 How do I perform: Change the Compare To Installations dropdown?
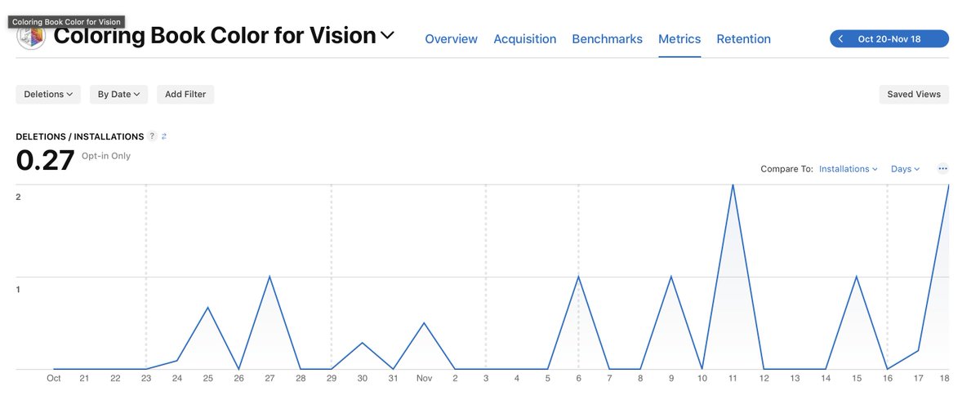coord(849,169)
